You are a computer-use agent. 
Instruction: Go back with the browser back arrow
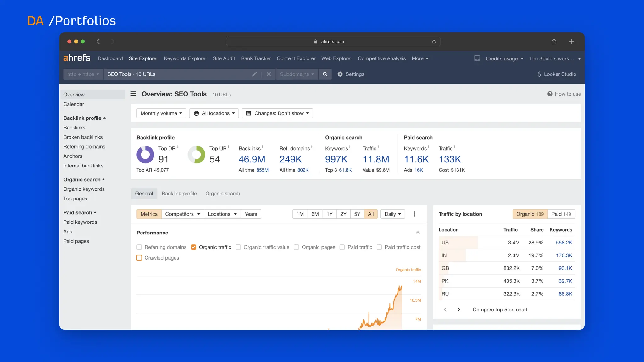pos(98,41)
